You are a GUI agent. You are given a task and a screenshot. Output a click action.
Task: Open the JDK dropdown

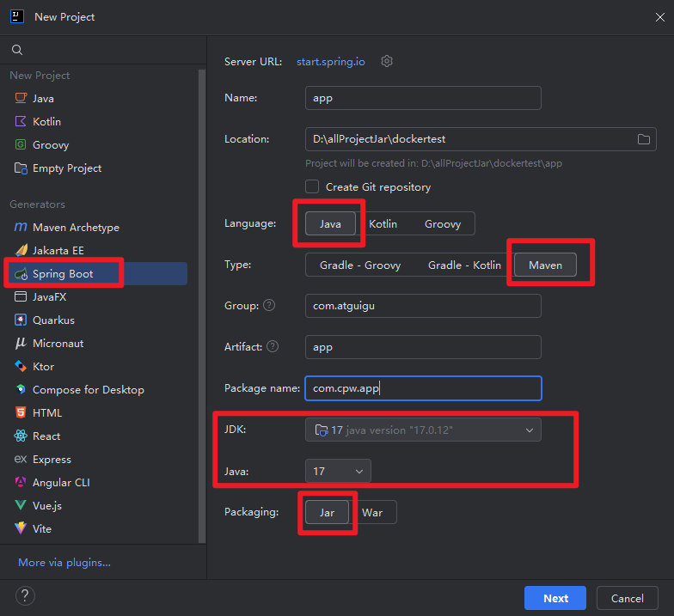pyautogui.click(x=423, y=430)
